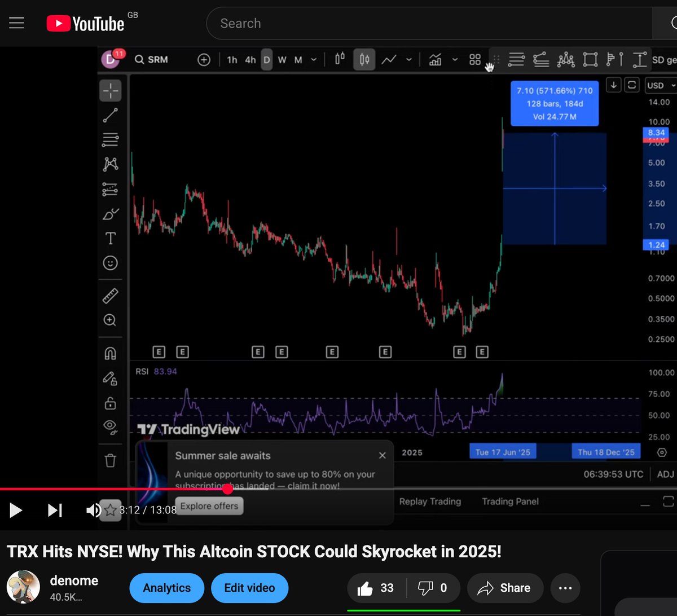Click the video progress scrubber handle
Image resolution: width=677 pixels, height=616 pixels.
click(227, 489)
